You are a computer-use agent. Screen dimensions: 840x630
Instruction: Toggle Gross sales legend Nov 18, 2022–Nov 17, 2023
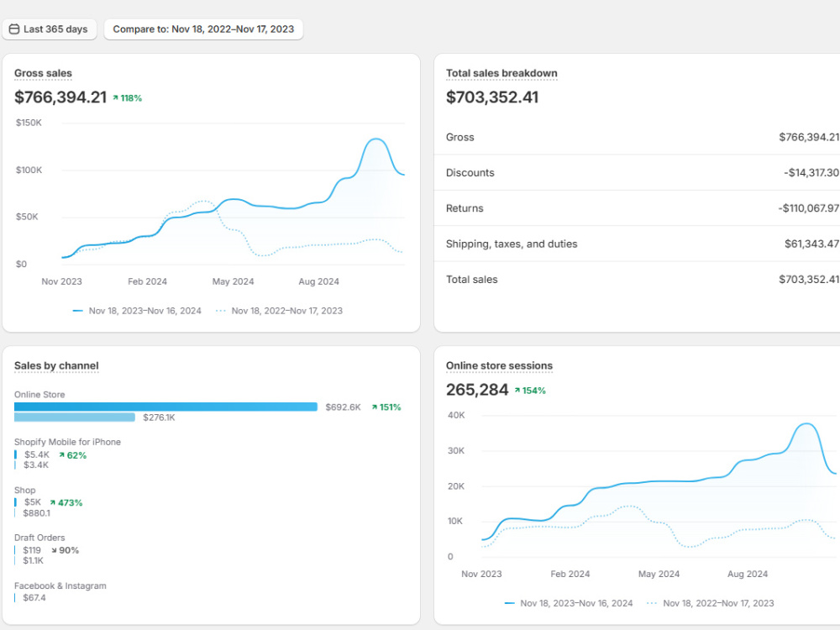[x=279, y=311]
